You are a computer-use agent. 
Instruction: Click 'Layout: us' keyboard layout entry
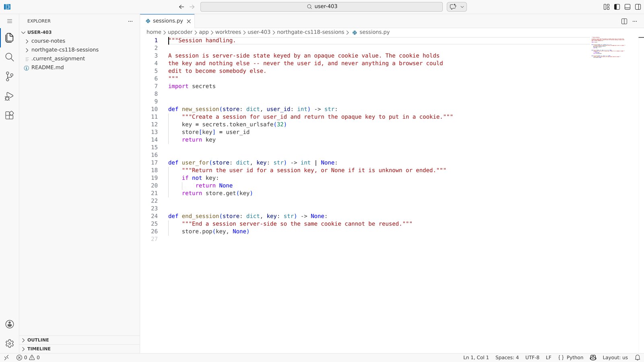(615, 358)
